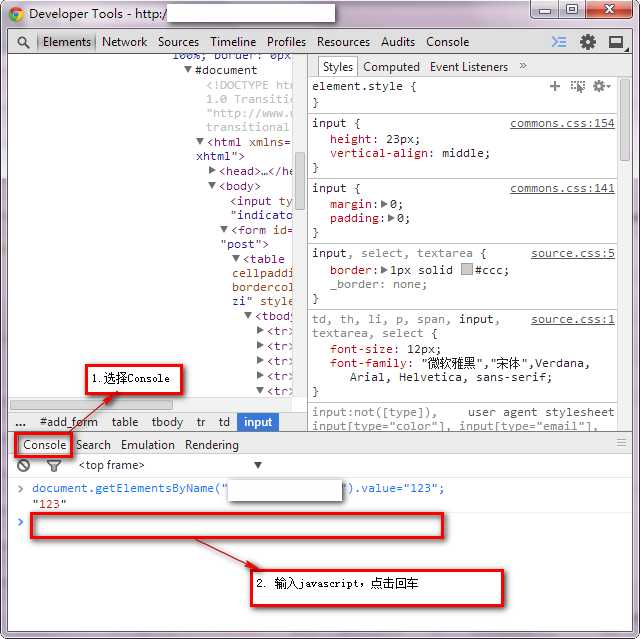
Task: Collapse the #document node
Action: point(188,69)
